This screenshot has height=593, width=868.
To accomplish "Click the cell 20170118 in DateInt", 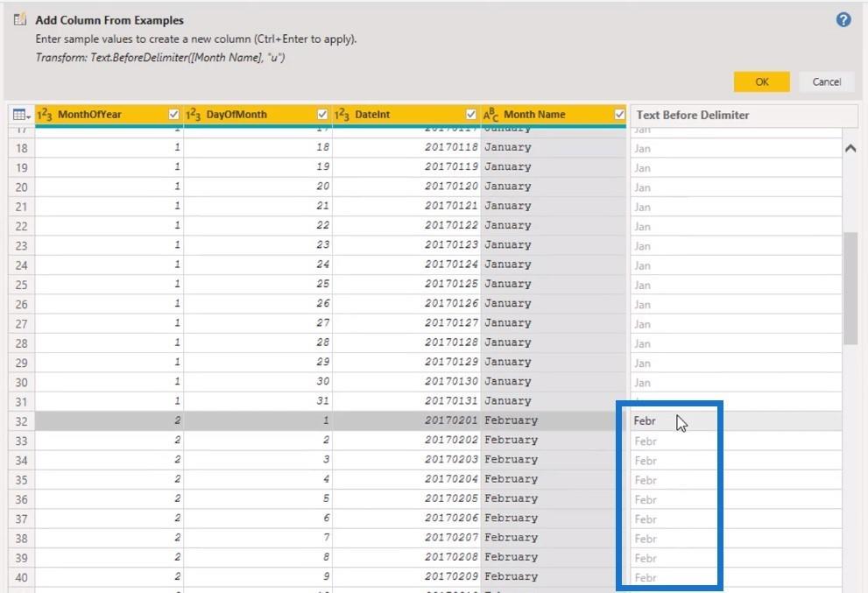I will tap(406, 147).
